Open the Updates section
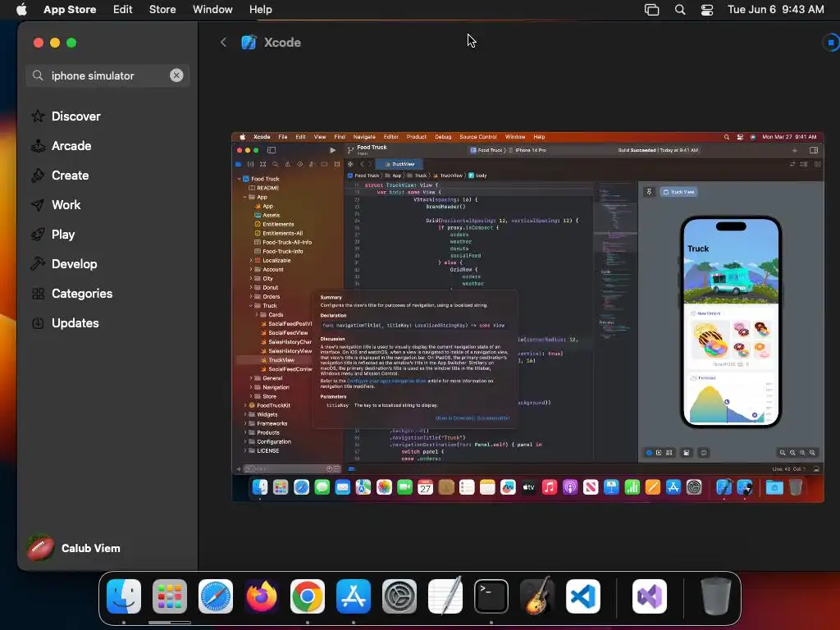The width and height of the screenshot is (840, 630). tap(75, 323)
